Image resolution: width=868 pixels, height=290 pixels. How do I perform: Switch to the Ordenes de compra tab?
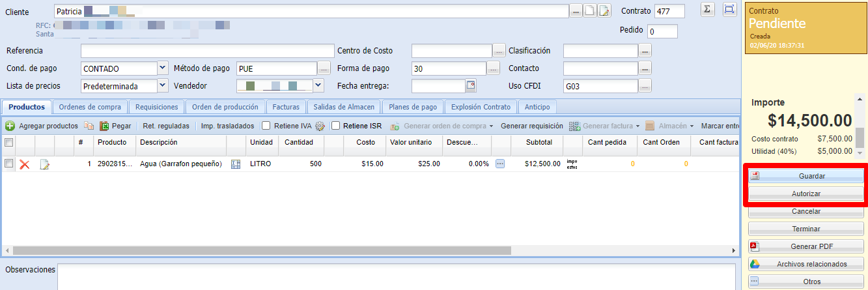tap(90, 107)
